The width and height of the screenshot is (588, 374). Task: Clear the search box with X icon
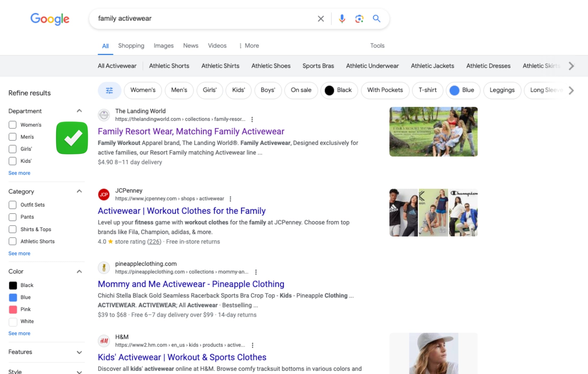(321, 18)
